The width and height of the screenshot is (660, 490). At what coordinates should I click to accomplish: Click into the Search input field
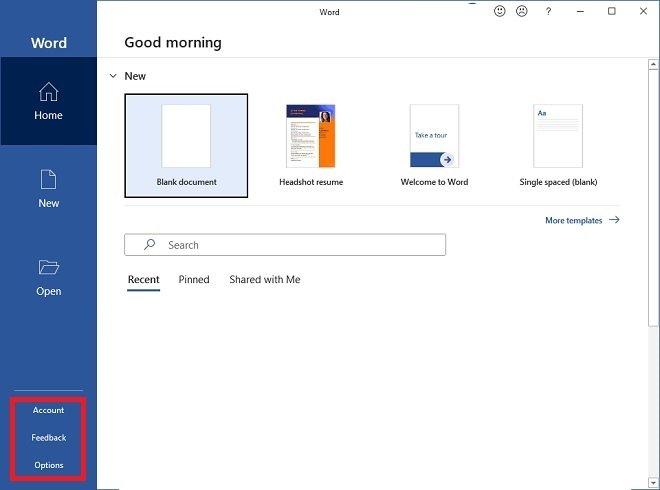pos(285,245)
